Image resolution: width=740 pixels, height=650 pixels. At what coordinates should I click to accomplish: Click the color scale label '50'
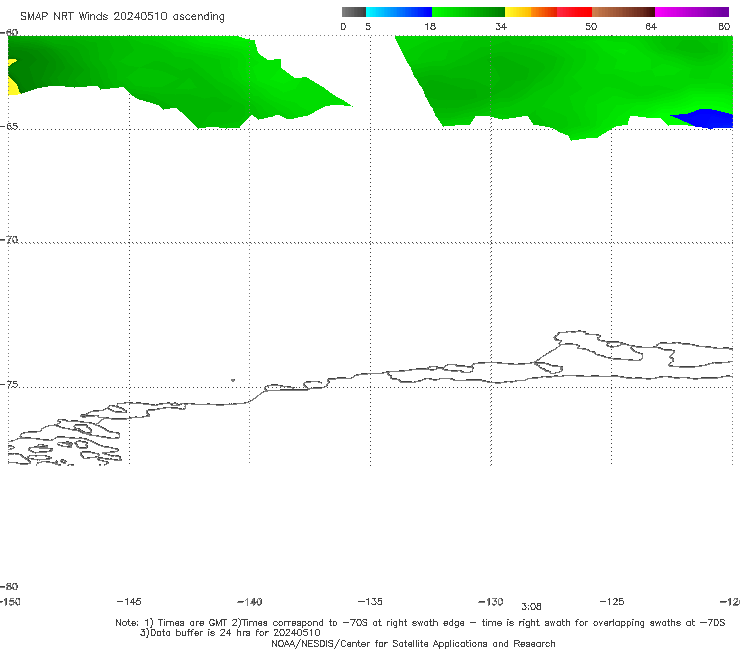pos(591,27)
